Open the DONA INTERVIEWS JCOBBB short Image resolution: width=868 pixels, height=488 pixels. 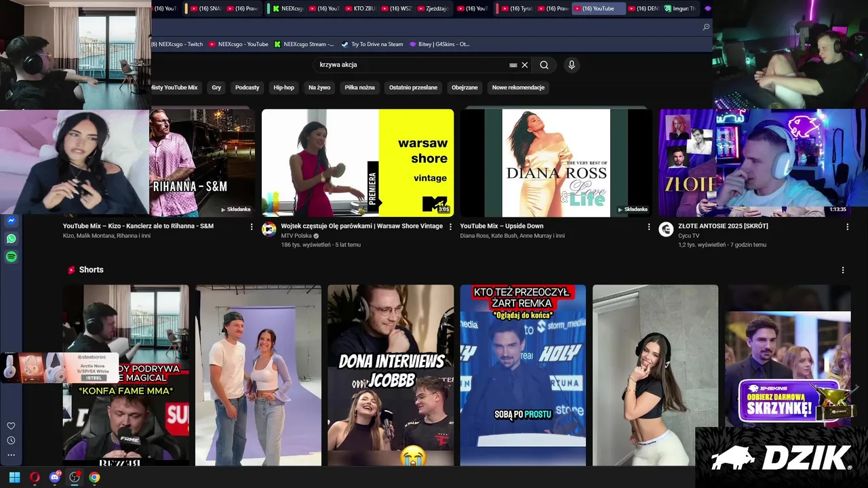pyautogui.click(x=391, y=375)
